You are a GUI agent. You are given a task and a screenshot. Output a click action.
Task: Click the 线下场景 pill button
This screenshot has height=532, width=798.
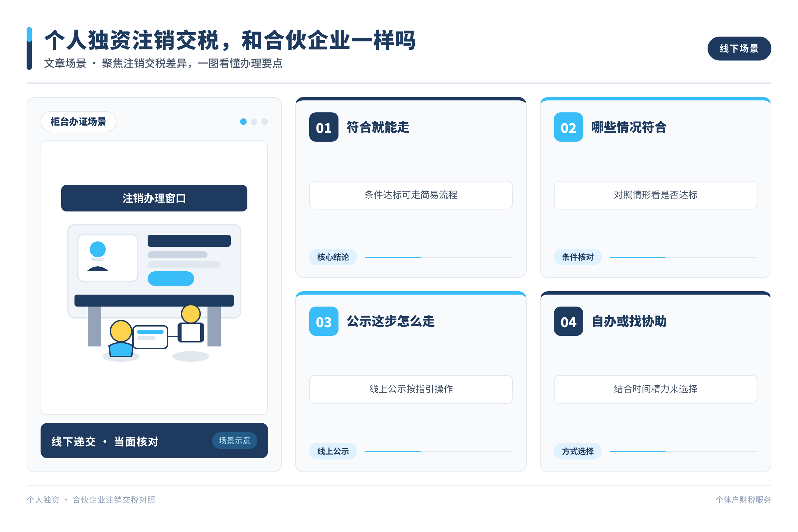[739, 49]
